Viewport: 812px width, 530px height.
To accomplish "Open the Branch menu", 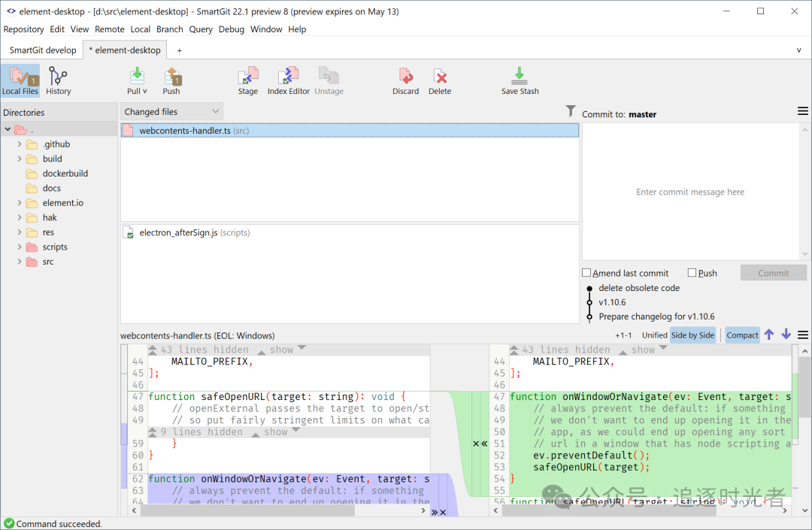I will coord(170,29).
